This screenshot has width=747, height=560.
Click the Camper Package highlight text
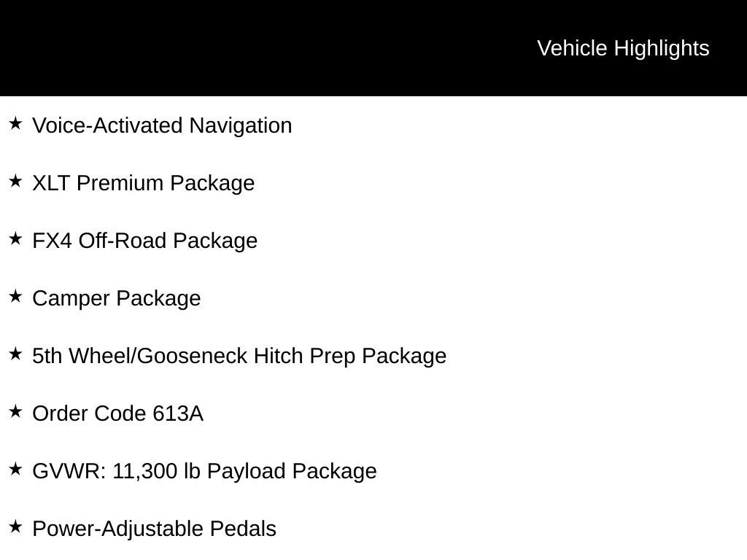click(116, 298)
